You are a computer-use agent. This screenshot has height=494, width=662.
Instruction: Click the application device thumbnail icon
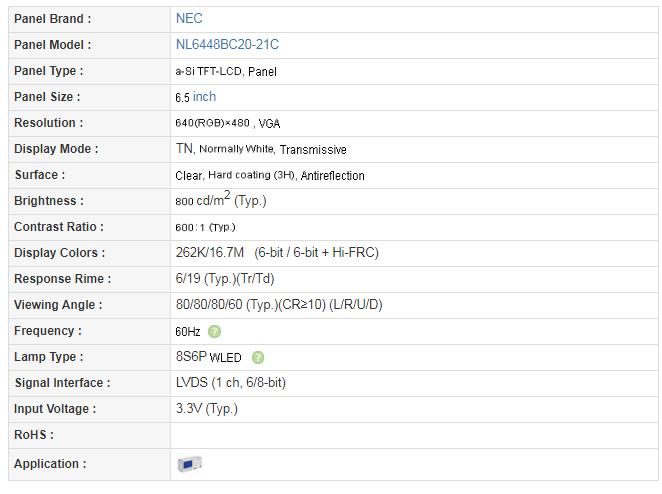coord(189,464)
